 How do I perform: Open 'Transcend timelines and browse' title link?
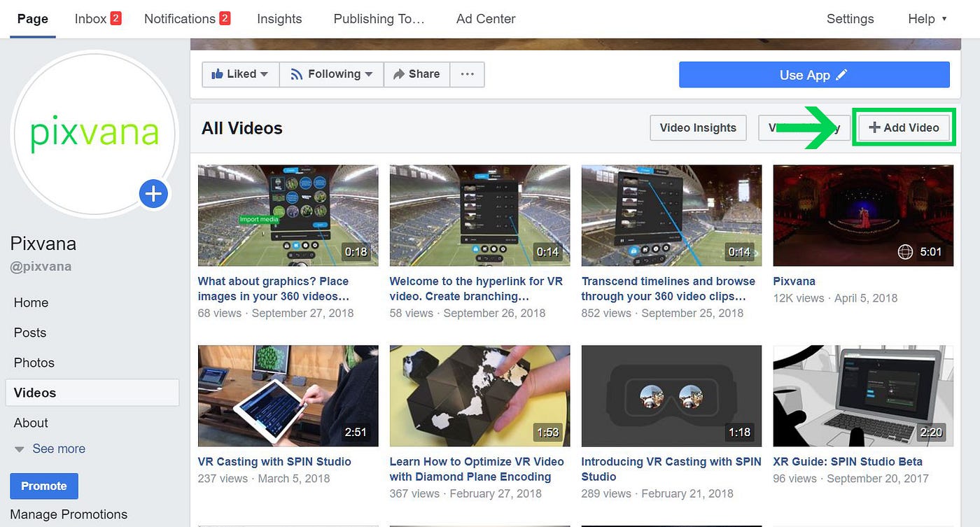[668, 288]
